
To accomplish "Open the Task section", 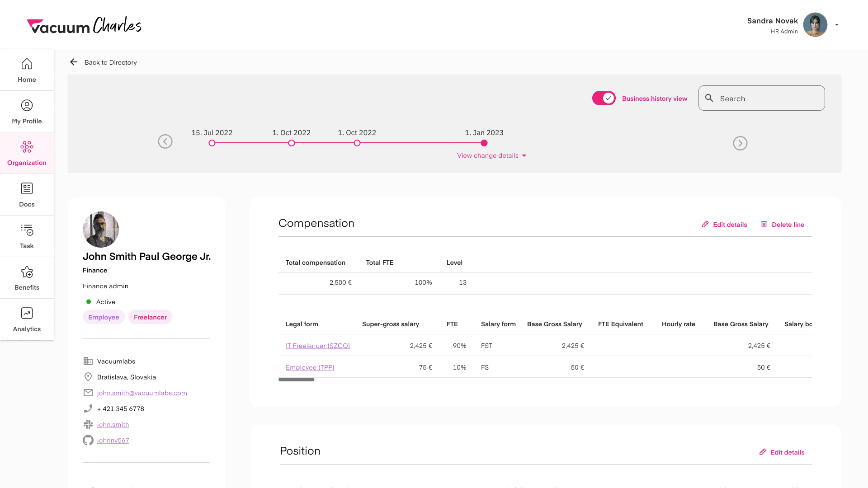I will [27, 236].
